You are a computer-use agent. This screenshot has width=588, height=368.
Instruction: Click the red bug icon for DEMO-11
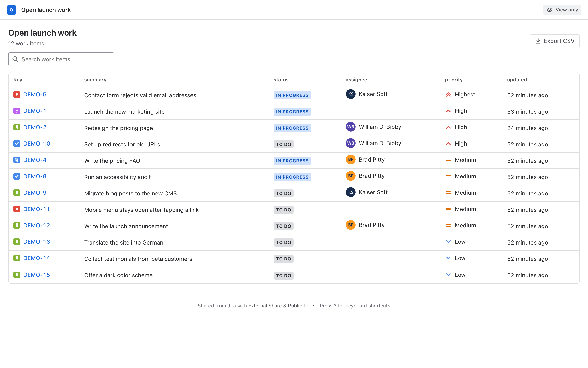[x=17, y=209]
